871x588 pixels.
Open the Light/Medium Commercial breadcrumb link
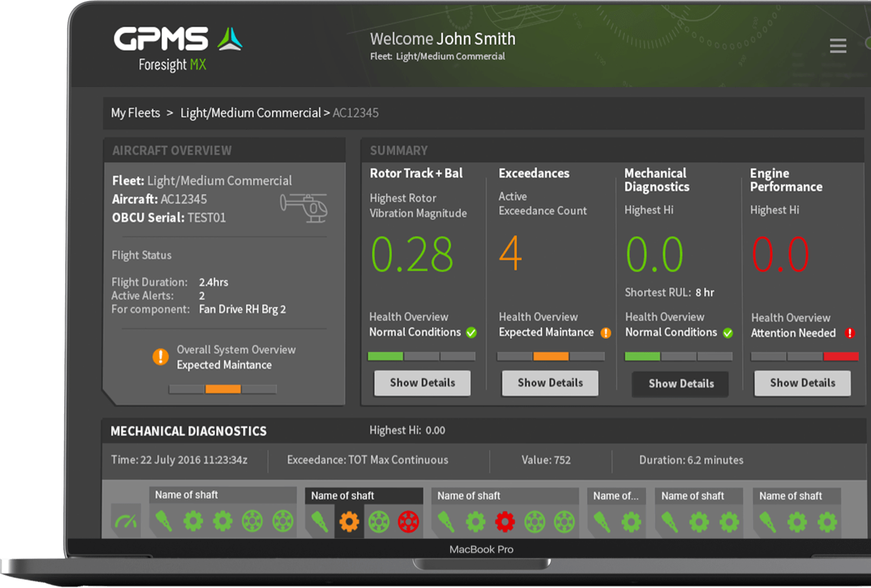[250, 113]
